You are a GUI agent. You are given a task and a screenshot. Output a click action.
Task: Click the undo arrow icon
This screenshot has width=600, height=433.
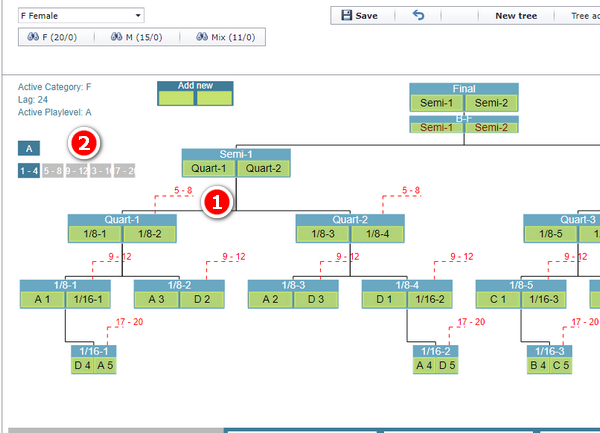pos(418,15)
